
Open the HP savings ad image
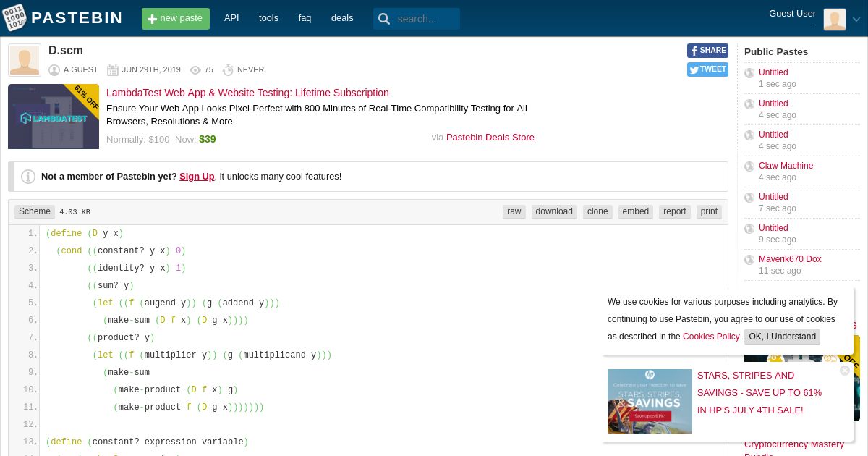point(650,402)
